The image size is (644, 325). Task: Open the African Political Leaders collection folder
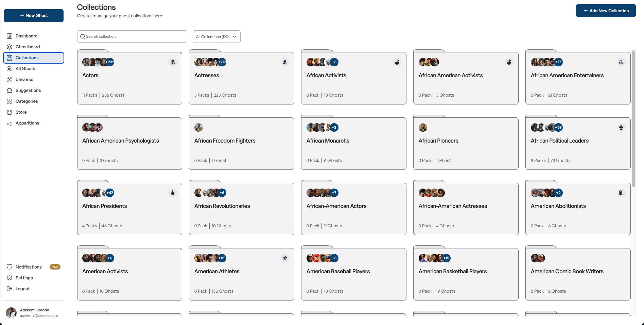pyautogui.click(x=578, y=143)
